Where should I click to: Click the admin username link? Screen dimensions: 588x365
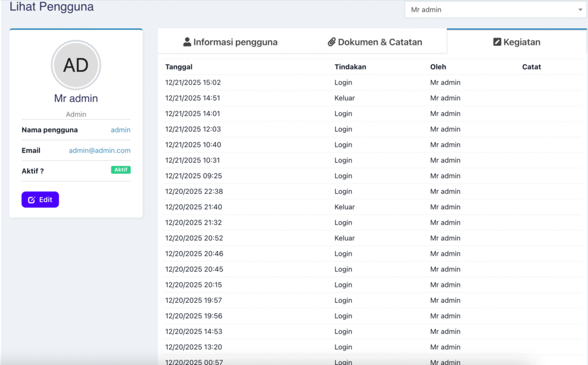pyautogui.click(x=121, y=130)
